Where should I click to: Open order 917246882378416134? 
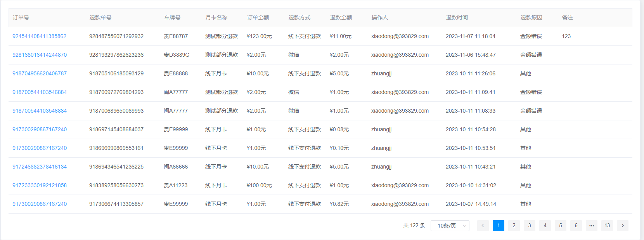pyautogui.click(x=39, y=167)
